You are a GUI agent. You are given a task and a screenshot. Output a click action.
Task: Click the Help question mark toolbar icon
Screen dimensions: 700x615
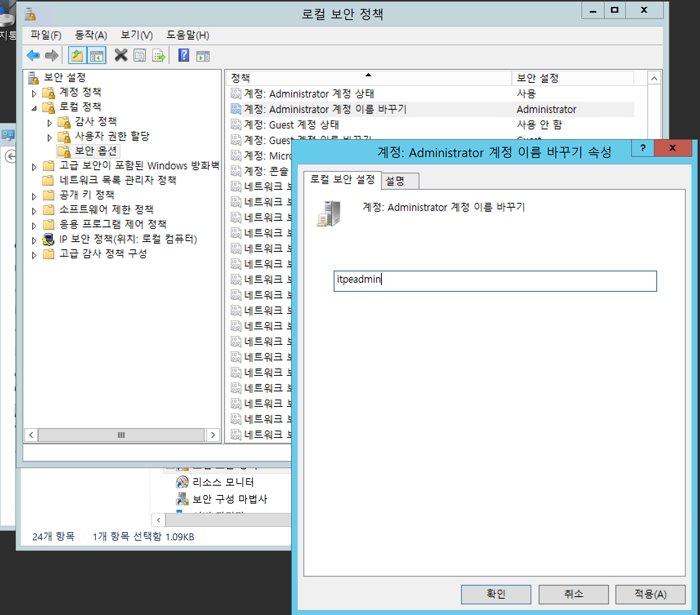184,55
